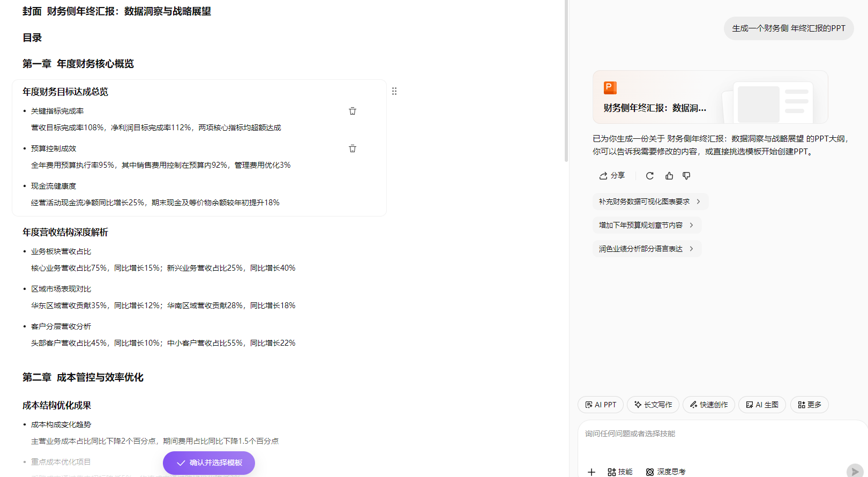Click the drag handle beside 年度财务目标达成总览

point(394,91)
